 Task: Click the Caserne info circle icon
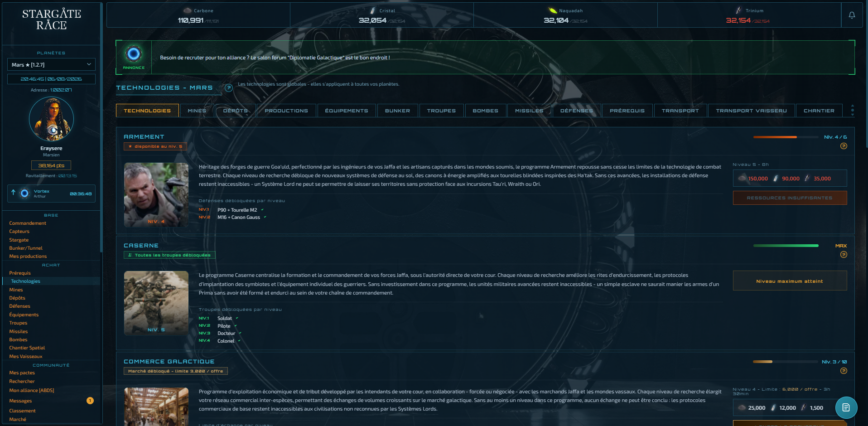pos(844,255)
